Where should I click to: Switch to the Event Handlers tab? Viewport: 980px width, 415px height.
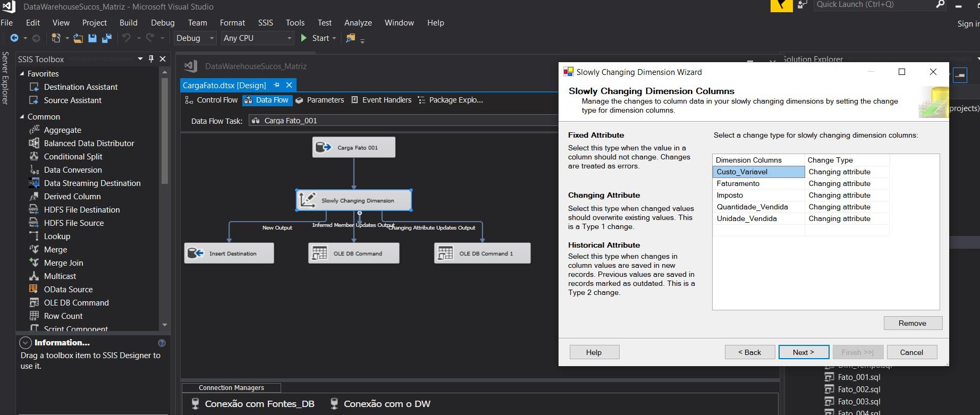click(x=381, y=100)
